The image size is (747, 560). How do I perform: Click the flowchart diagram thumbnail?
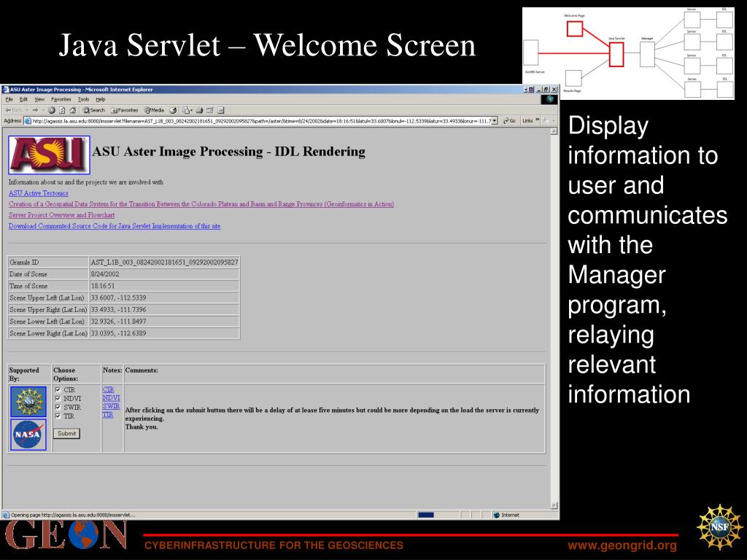coord(628,53)
